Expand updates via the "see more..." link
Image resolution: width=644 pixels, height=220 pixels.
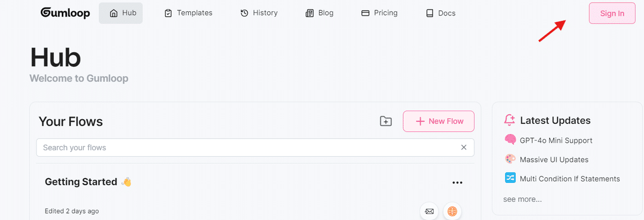[522, 199]
